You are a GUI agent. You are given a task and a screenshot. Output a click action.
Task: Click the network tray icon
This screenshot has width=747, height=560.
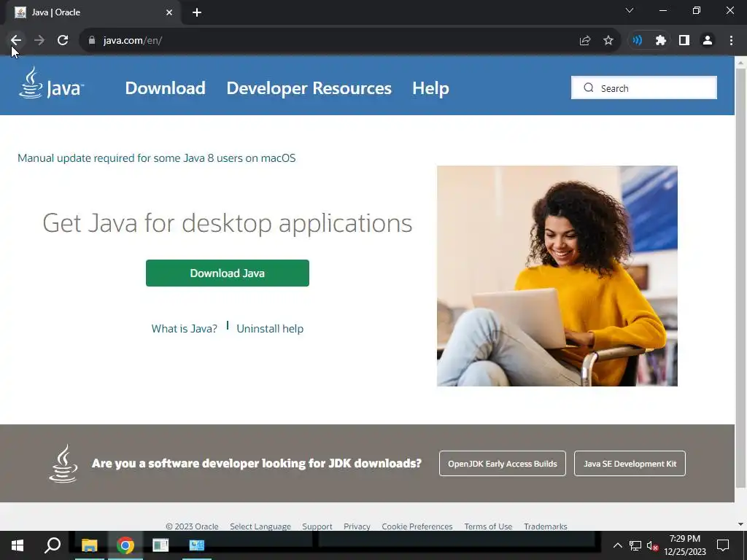click(635, 545)
